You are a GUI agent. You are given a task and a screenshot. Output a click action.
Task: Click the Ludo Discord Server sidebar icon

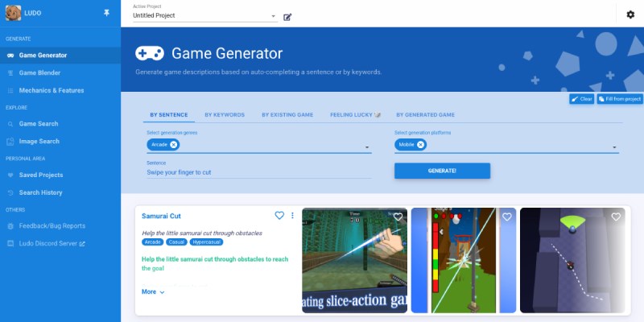(10, 244)
